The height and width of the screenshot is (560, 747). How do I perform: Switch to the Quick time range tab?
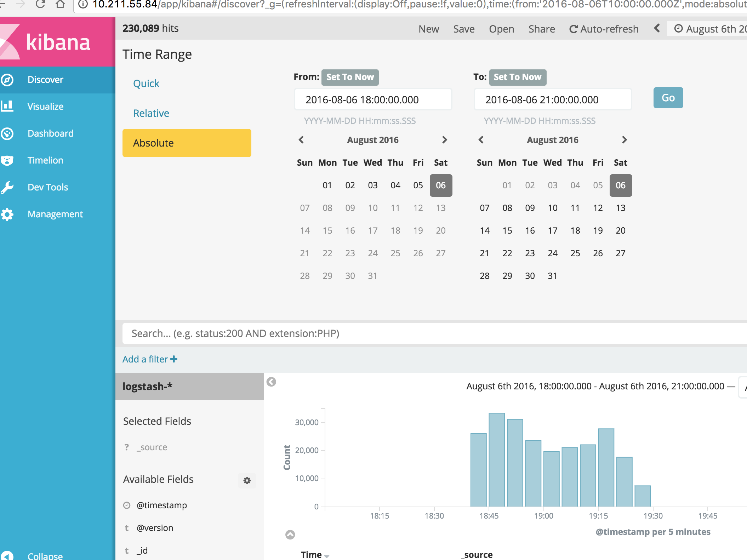click(146, 84)
